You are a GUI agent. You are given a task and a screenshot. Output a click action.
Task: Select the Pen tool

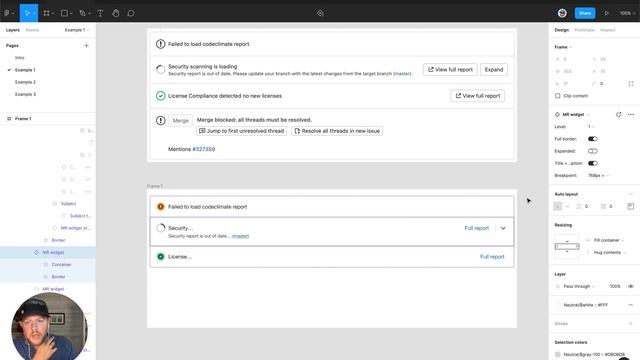click(x=83, y=13)
